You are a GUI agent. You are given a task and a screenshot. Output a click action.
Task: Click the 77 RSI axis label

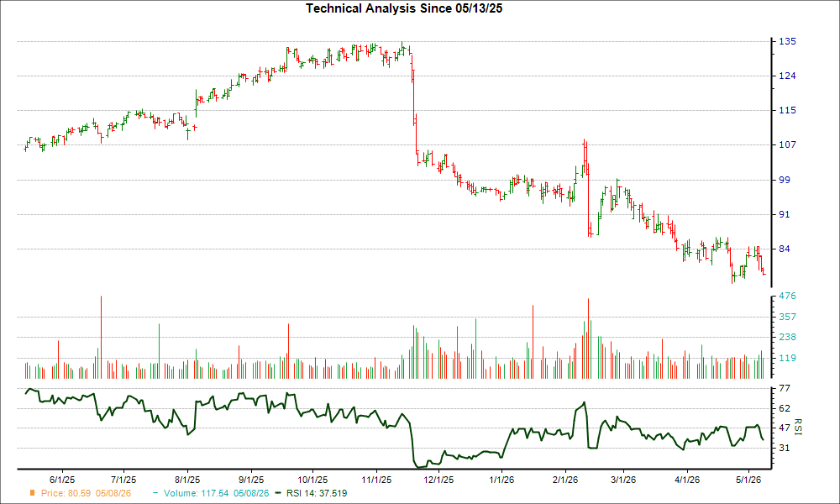click(785, 388)
